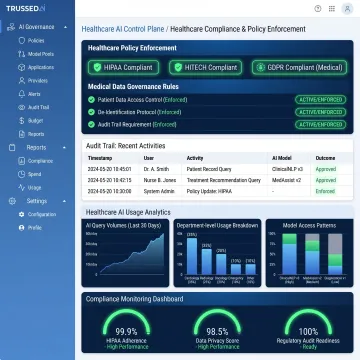Click the Profile person icon
The width and height of the screenshot is (360, 360).
(22, 228)
